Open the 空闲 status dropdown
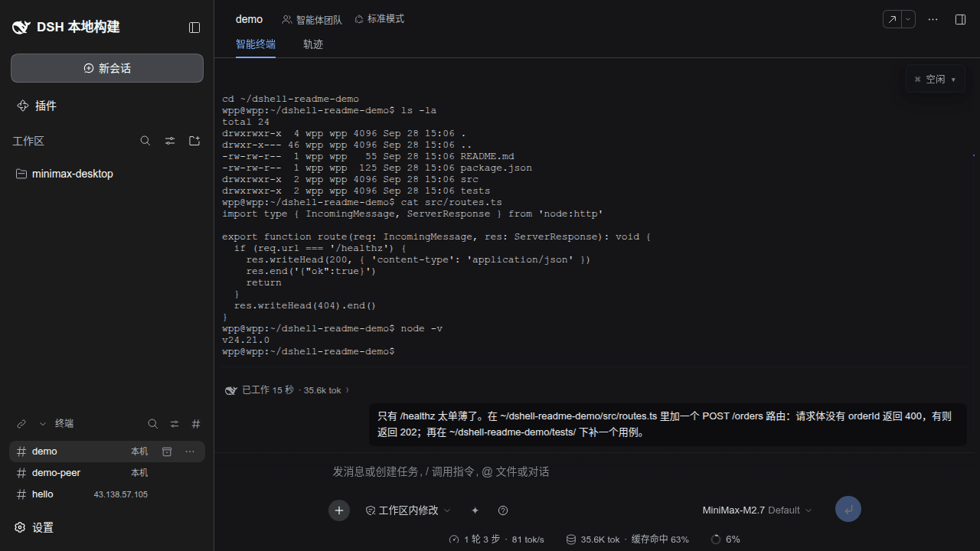Image resolution: width=980 pixels, height=551 pixels. (x=936, y=79)
